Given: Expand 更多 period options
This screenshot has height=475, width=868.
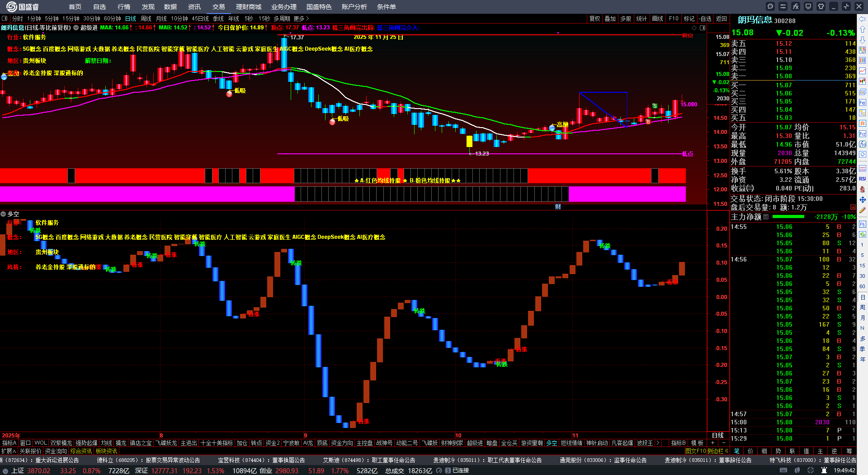Looking at the screenshot, I should [301, 19].
